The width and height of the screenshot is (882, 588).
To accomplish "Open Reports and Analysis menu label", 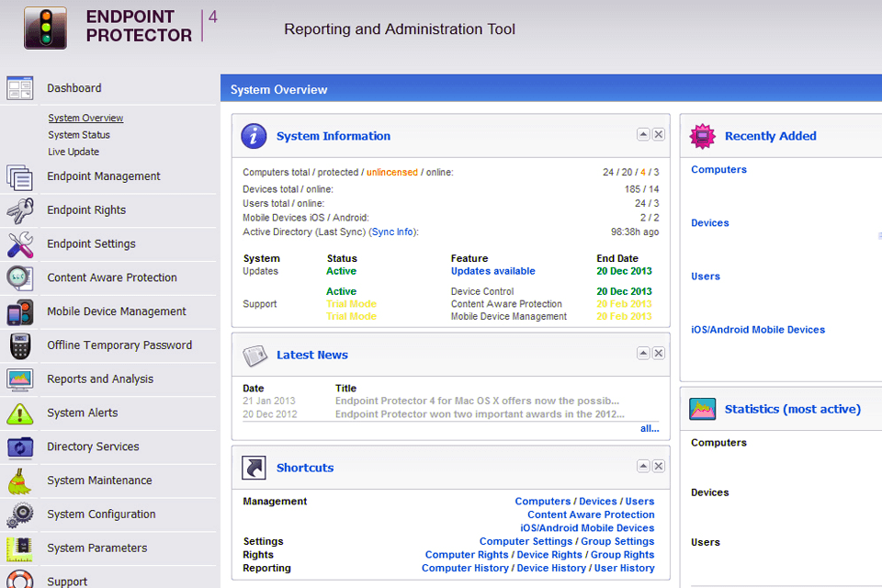I will click(100, 379).
